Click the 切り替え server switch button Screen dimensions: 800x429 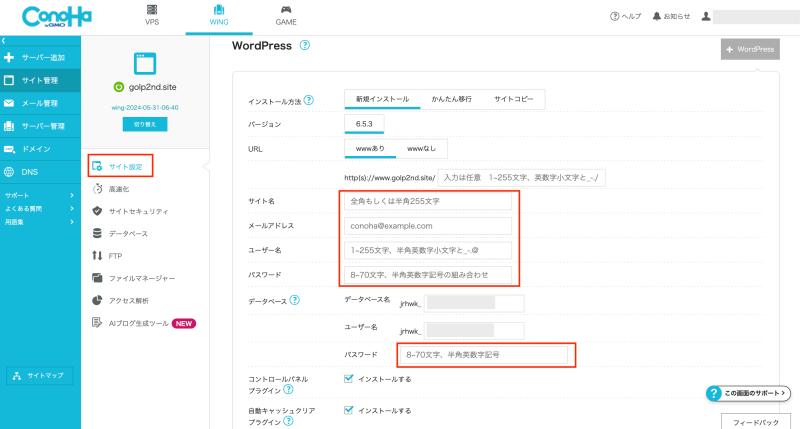(145, 125)
